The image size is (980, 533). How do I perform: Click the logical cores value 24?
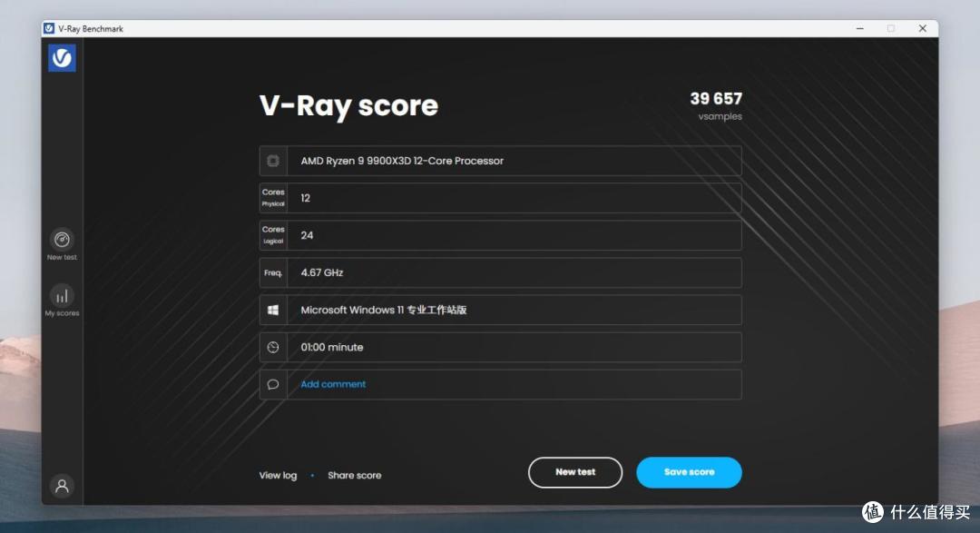pos(307,235)
